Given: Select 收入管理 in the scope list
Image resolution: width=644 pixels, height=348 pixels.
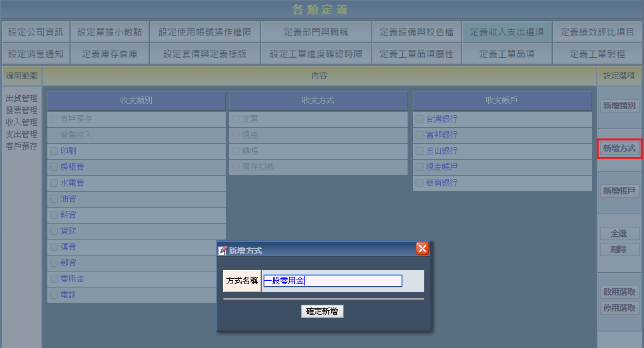Looking at the screenshot, I should click(x=21, y=122).
